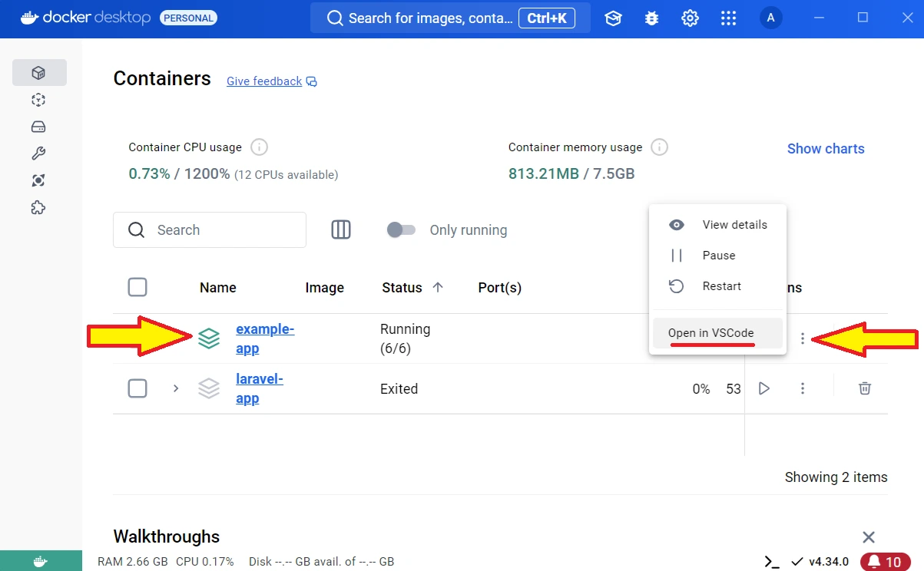Image resolution: width=924 pixels, height=571 pixels.
Task: Open the example-app more actions menu
Action: click(x=803, y=338)
